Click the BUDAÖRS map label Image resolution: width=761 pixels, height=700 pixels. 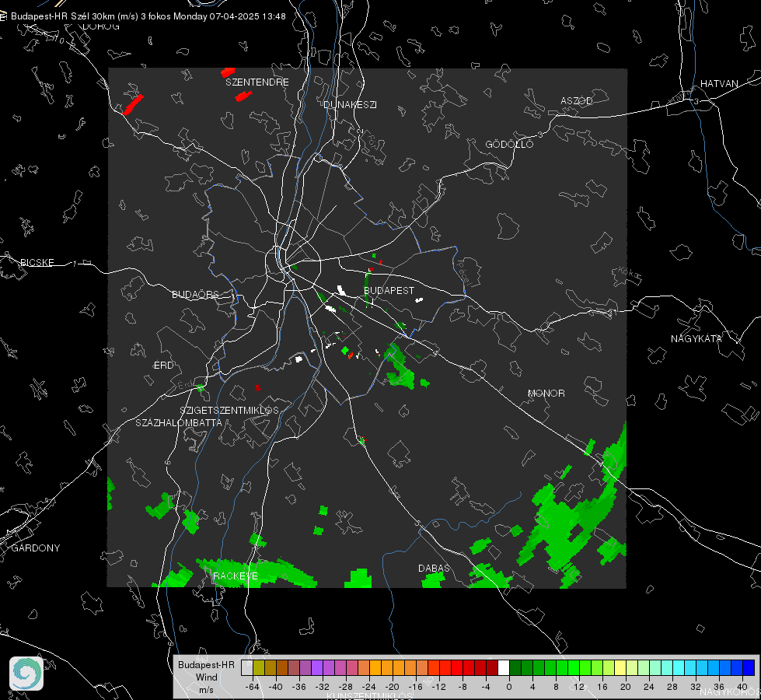coord(196,294)
